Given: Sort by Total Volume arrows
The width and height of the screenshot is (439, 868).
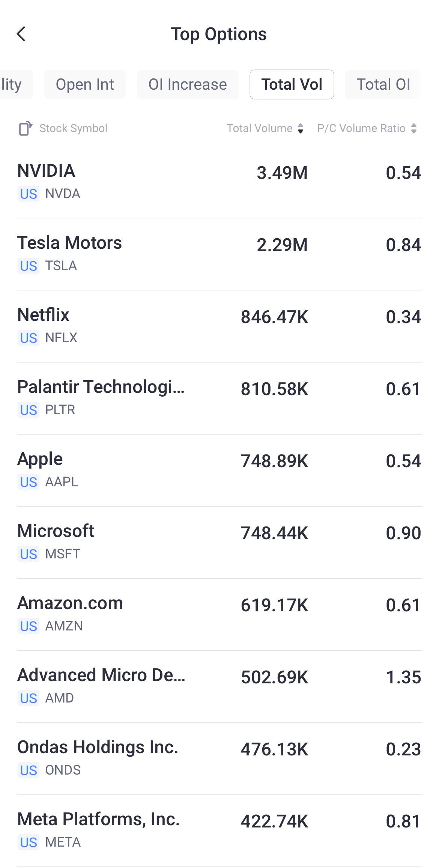Looking at the screenshot, I should coord(300,128).
